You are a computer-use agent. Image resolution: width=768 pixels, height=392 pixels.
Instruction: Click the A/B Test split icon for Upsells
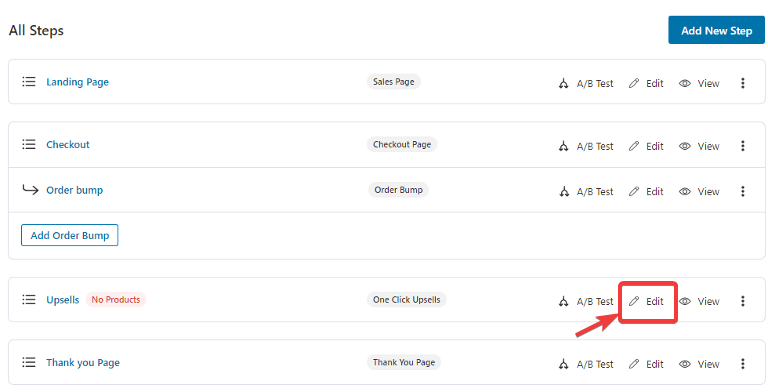click(x=564, y=301)
